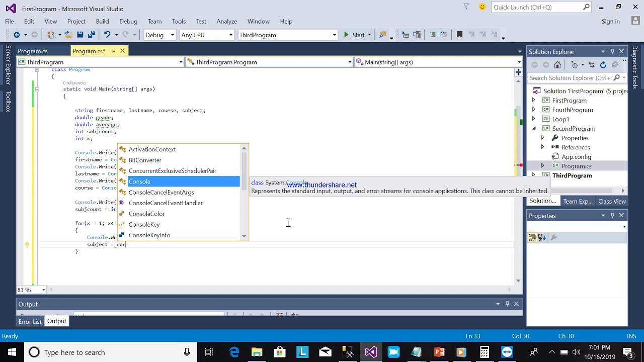Viewport: 644px width, 362px height.
Task: Open the Analyze menu
Action: tap(227, 21)
